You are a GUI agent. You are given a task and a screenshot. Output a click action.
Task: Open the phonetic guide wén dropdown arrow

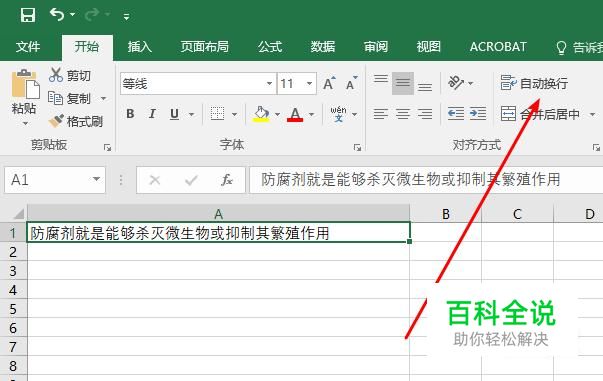click(x=355, y=114)
